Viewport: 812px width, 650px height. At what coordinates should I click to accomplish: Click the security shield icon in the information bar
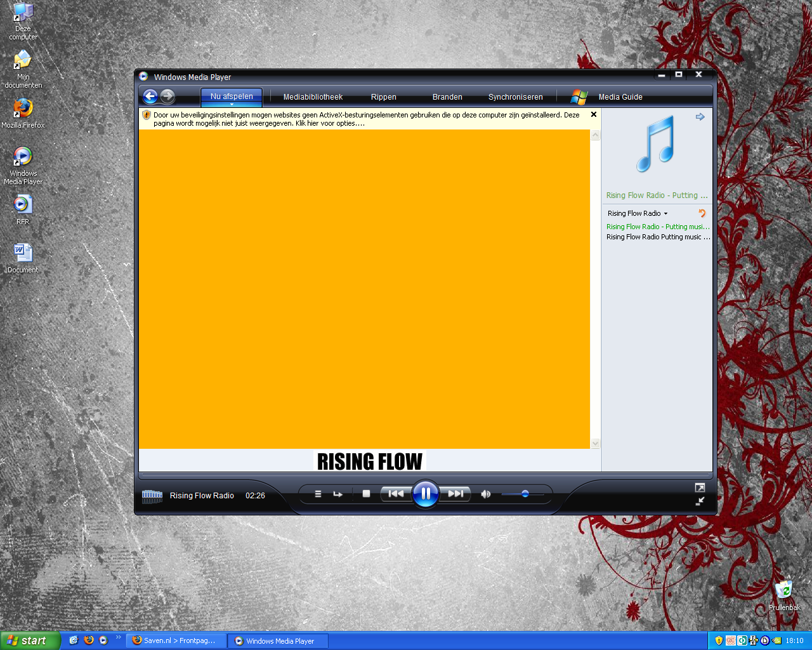(x=147, y=115)
